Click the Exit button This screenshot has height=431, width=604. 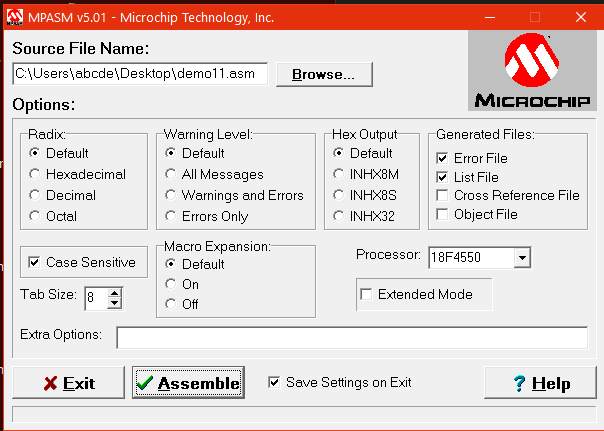69,383
